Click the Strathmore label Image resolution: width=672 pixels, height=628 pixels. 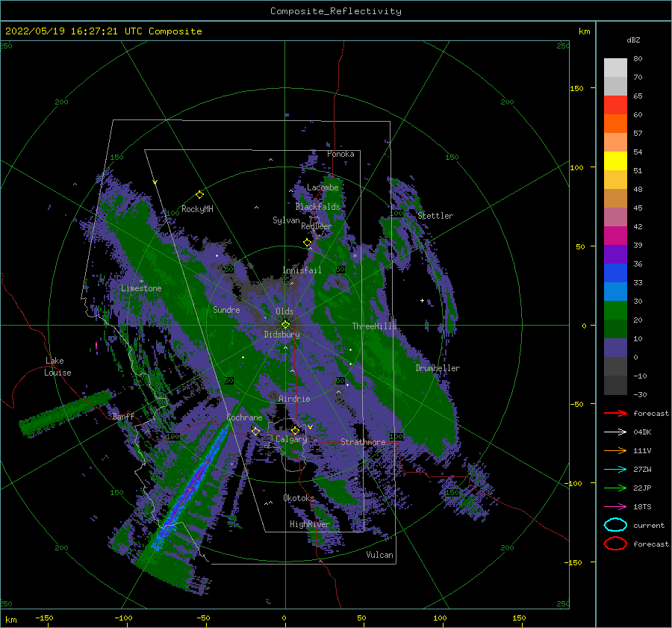pyautogui.click(x=363, y=441)
